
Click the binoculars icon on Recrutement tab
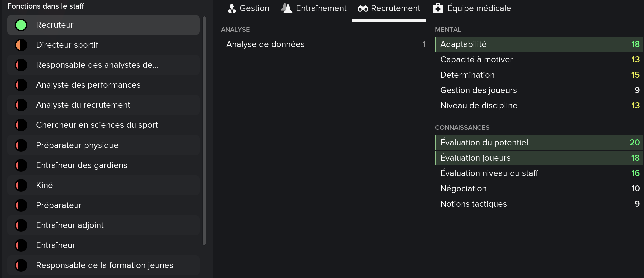tap(363, 9)
